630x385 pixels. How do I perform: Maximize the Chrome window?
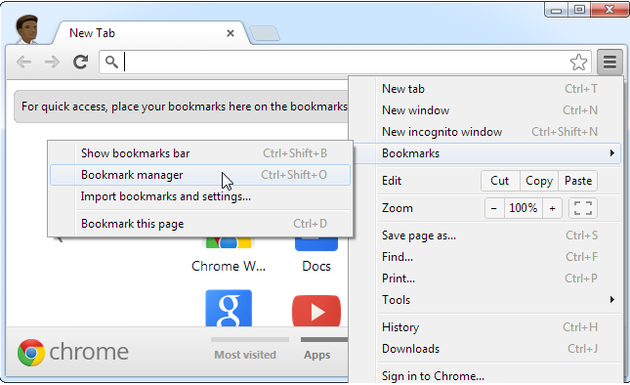579,10
